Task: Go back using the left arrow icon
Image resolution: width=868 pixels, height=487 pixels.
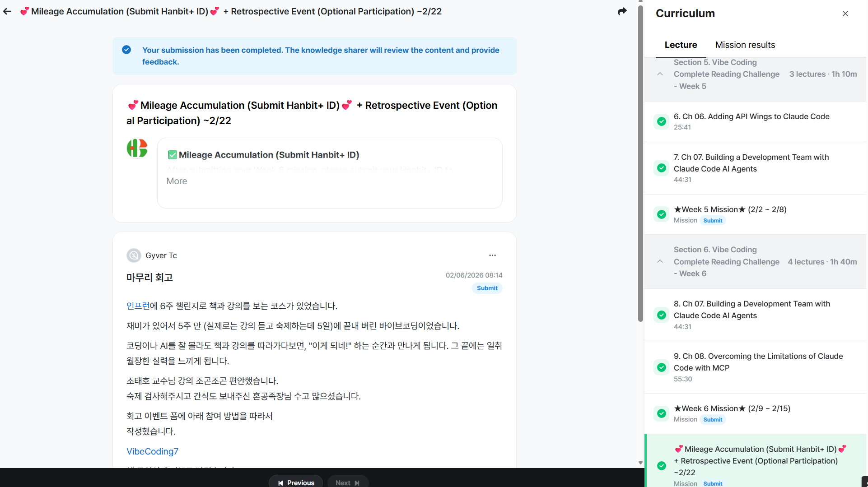Action: [x=7, y=11]
